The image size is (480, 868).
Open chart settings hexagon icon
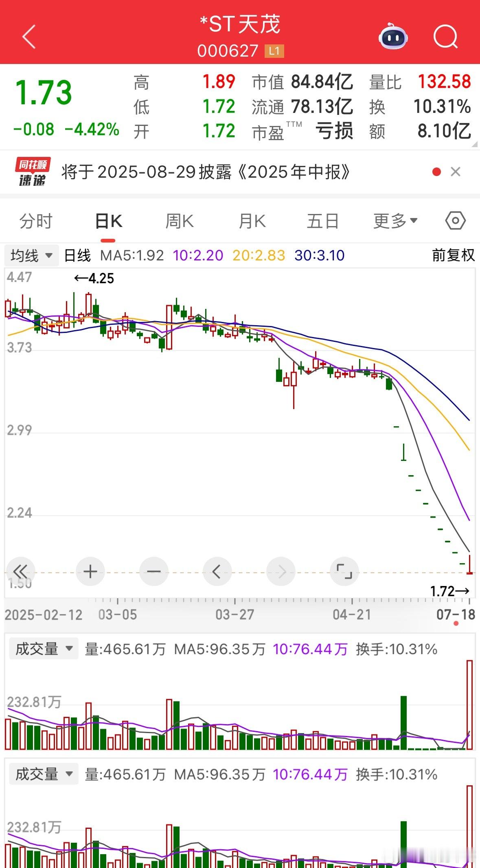point(455,221)
